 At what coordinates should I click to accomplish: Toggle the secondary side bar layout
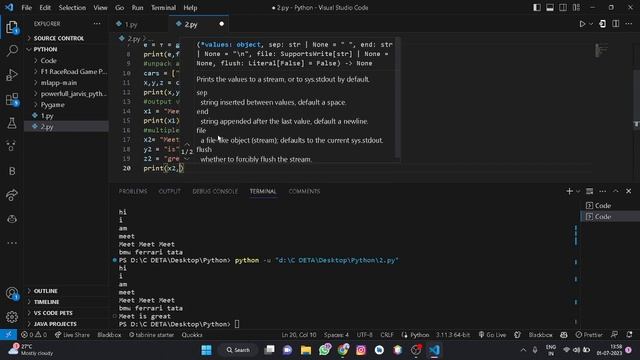[x=563, y=7]
